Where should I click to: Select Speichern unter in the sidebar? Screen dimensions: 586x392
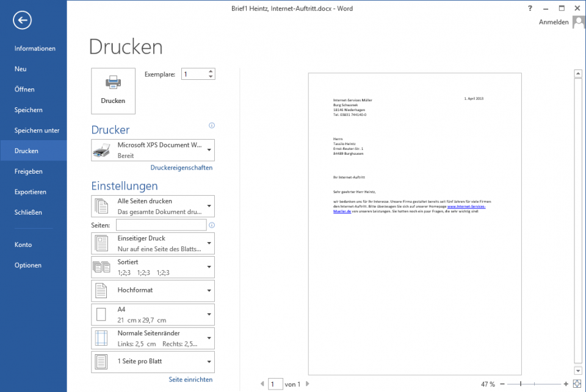pos(37,130)
